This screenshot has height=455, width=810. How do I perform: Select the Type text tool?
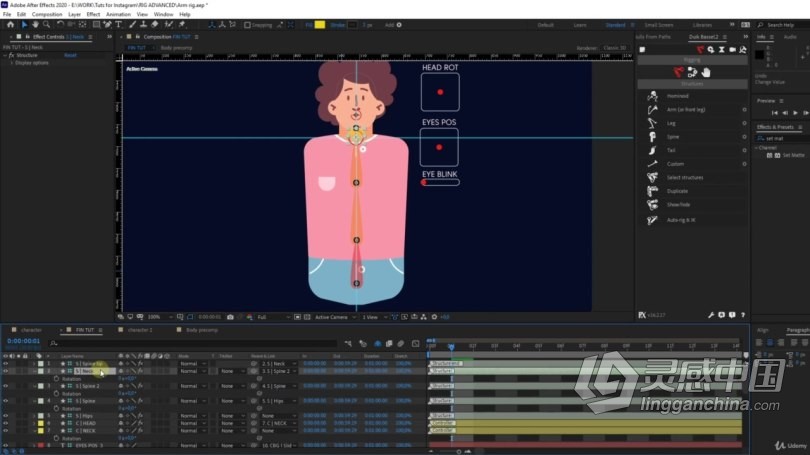click(x=118, y=24)
